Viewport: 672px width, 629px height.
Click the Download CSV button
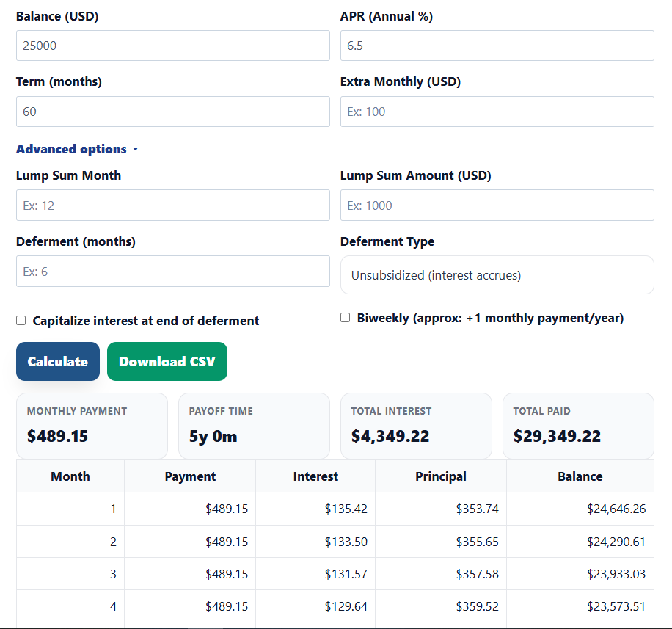tap(167, 362)
